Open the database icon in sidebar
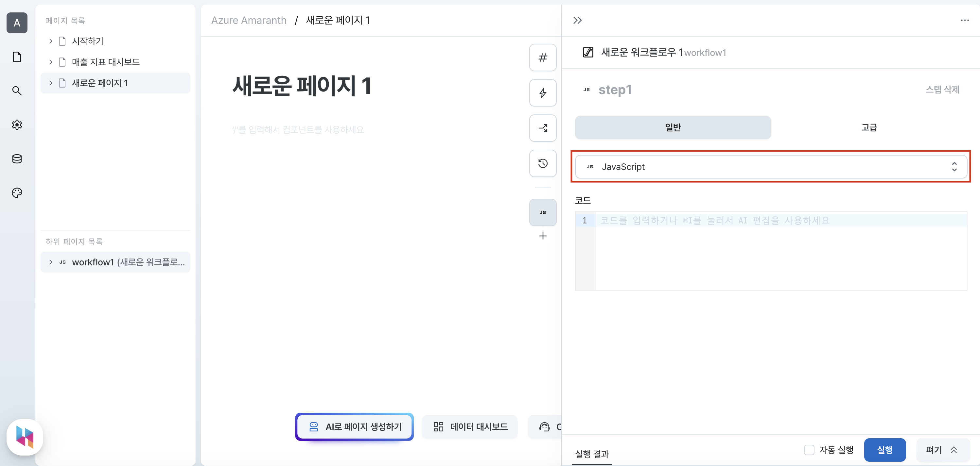This screenshot has width=980, height=466. pyautogui.click(x=17, y=159)
